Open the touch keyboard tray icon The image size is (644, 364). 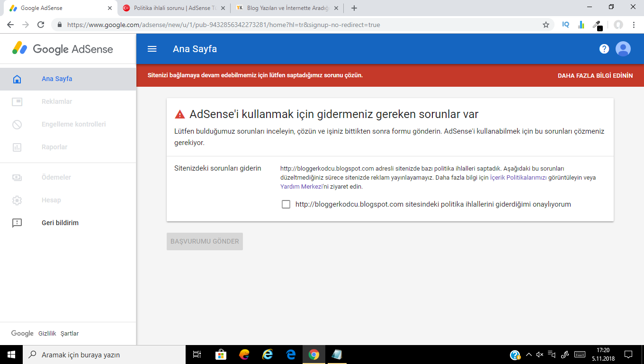coord(580,355)
